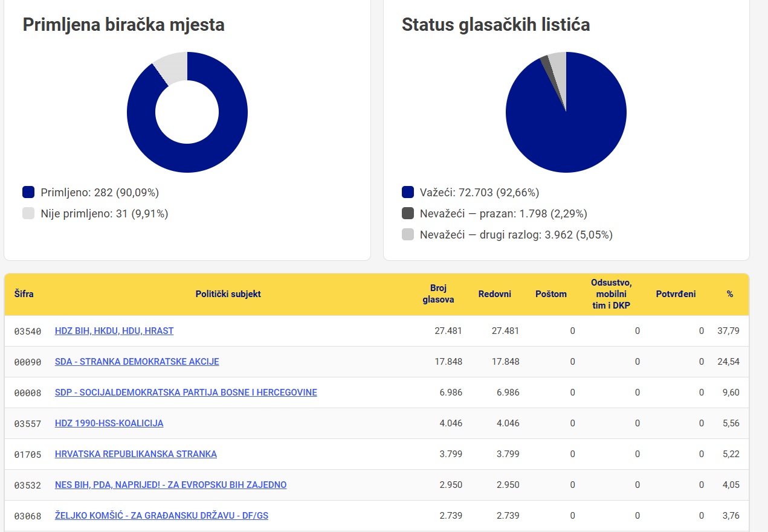Click the 3.799 Redovni value
The image size is (768, 532).
[508, 454]
